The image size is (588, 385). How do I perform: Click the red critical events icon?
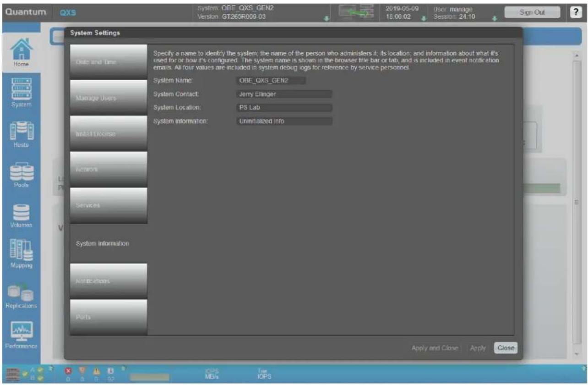(67, 370)
